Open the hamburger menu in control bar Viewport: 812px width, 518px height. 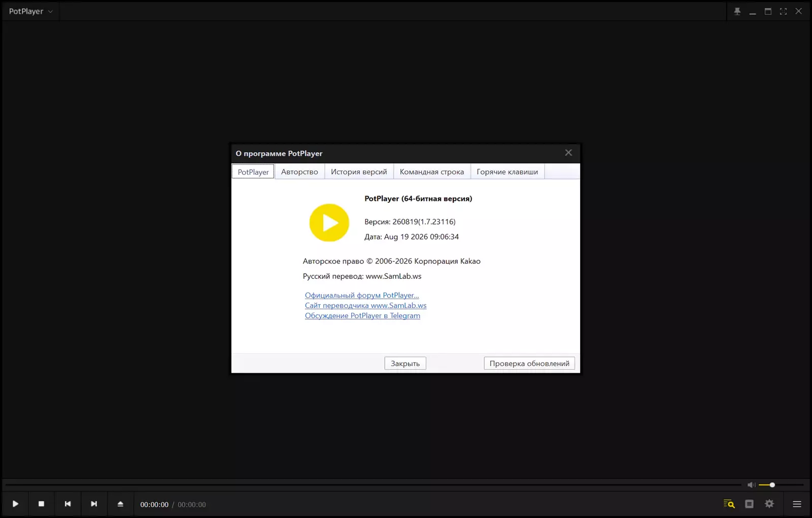tap(797, 504)
